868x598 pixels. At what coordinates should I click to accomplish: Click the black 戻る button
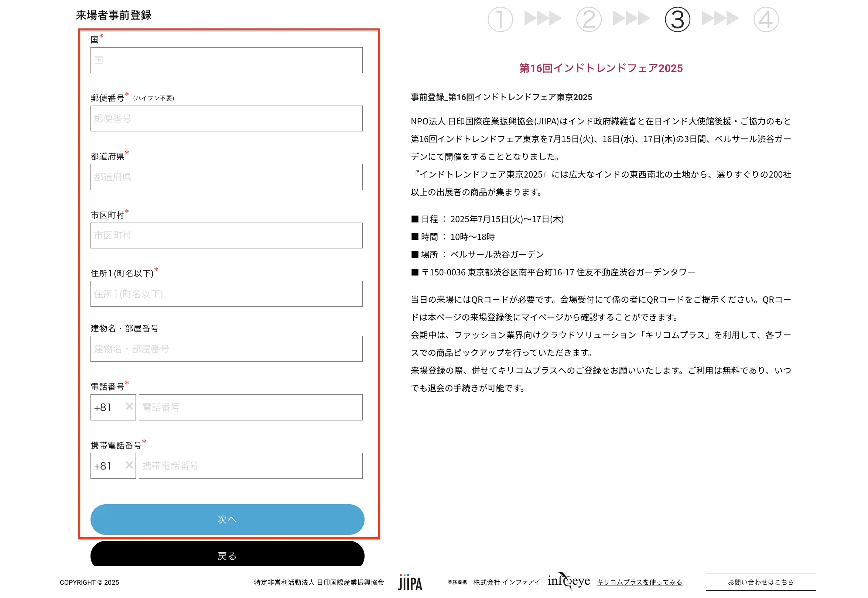click(227, 554)
